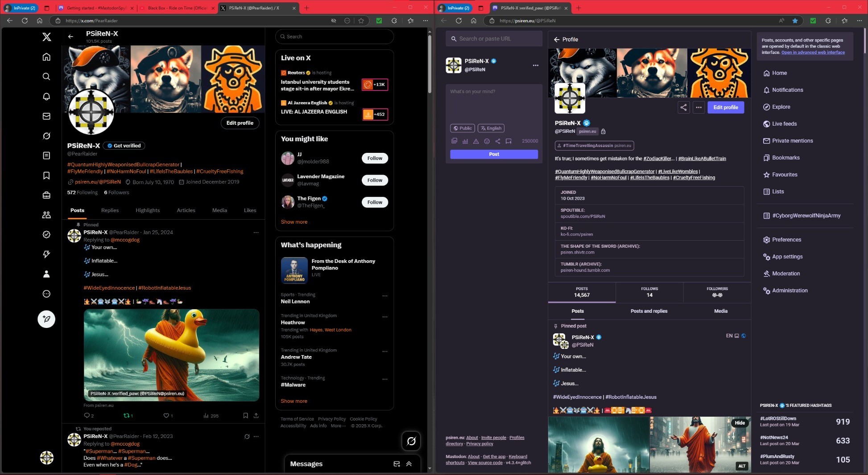Click X search input field
The height and width of the screenshot is (475, 868).
point(335,37)
